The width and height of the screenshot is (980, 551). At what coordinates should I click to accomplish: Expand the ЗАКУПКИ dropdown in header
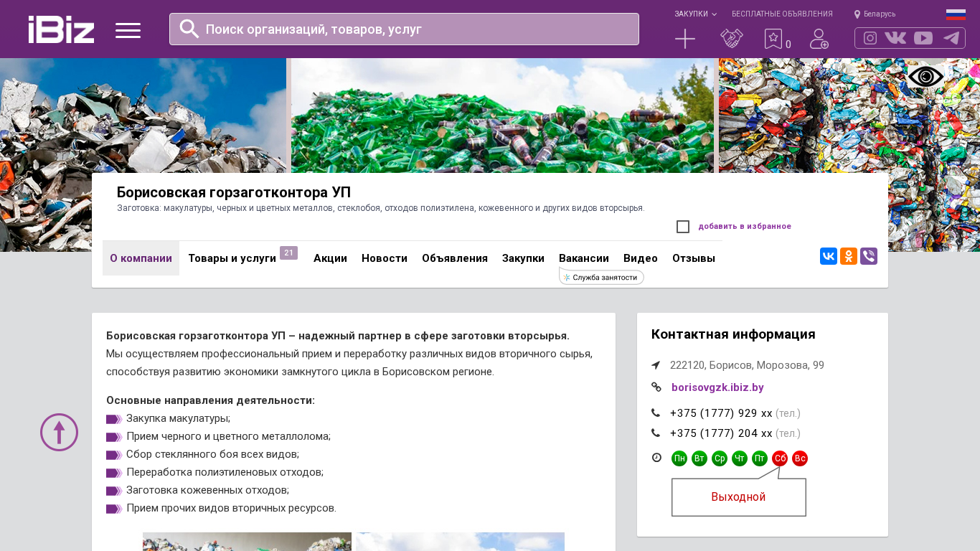coord(694,14)
